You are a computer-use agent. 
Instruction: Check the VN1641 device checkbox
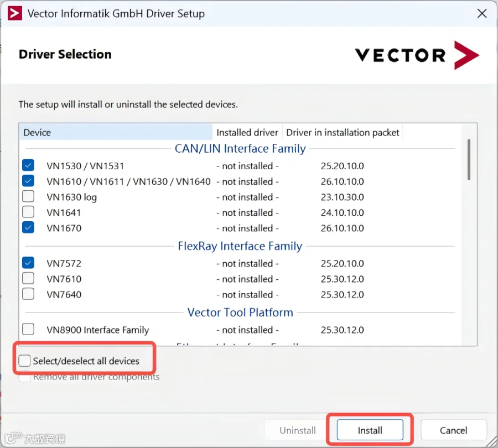pos(28,212)
